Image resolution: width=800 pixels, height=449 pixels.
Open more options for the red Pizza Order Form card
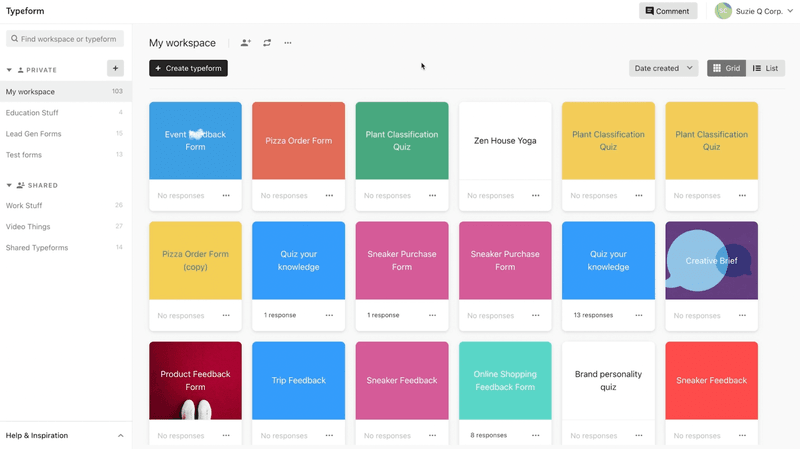(x=329, y=195)
